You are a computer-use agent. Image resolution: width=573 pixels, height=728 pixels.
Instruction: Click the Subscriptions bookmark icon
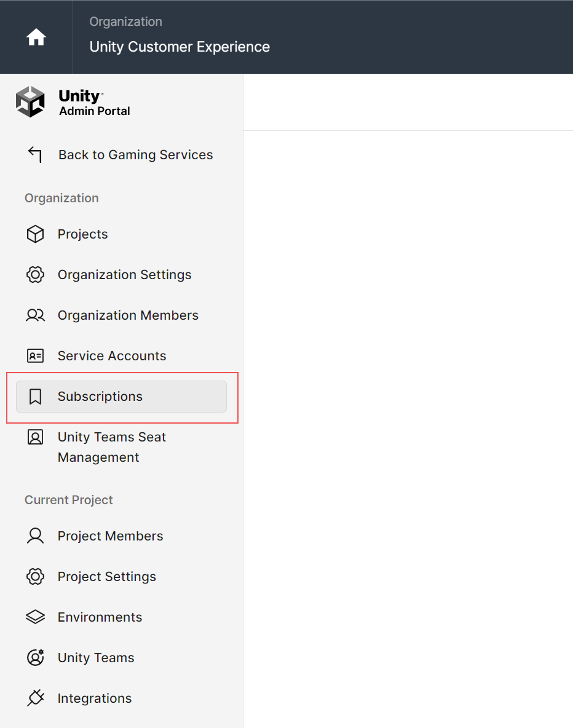(35, 397)
